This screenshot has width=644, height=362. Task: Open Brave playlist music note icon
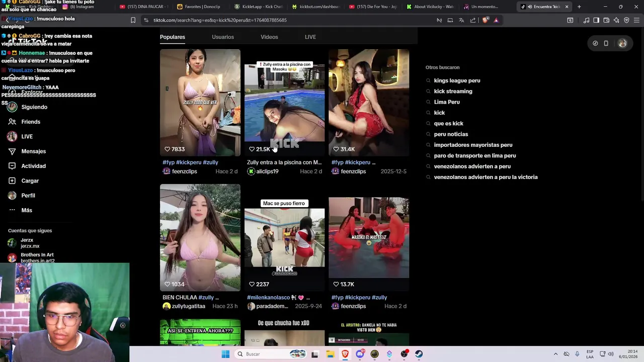pyautogui.click(x=586, y=20)
